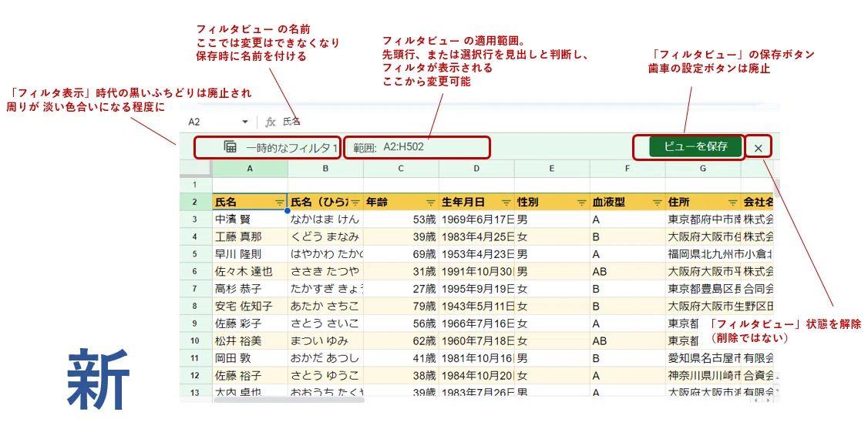Open the 氏名(ひらがな) column filter dropdown

355,203
